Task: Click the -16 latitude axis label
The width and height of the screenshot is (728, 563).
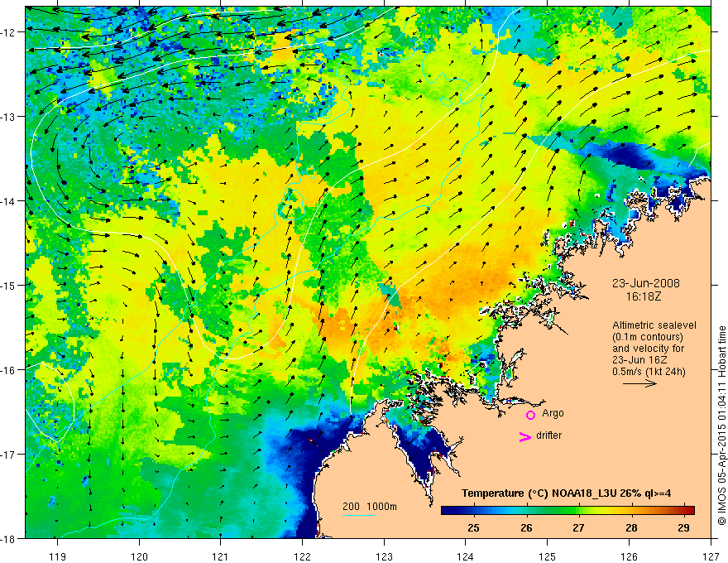Action: [10, 370]
